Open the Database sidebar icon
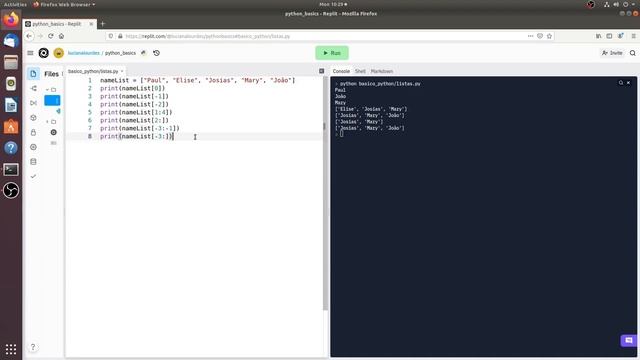This screenshot has width=640, height=360. [x=33, y=162]
